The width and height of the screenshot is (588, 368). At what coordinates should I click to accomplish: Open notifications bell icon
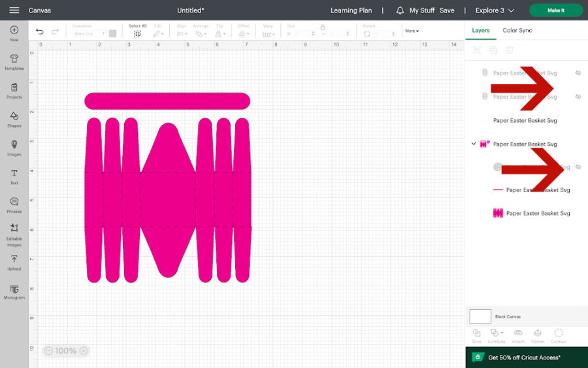(400, 10)
